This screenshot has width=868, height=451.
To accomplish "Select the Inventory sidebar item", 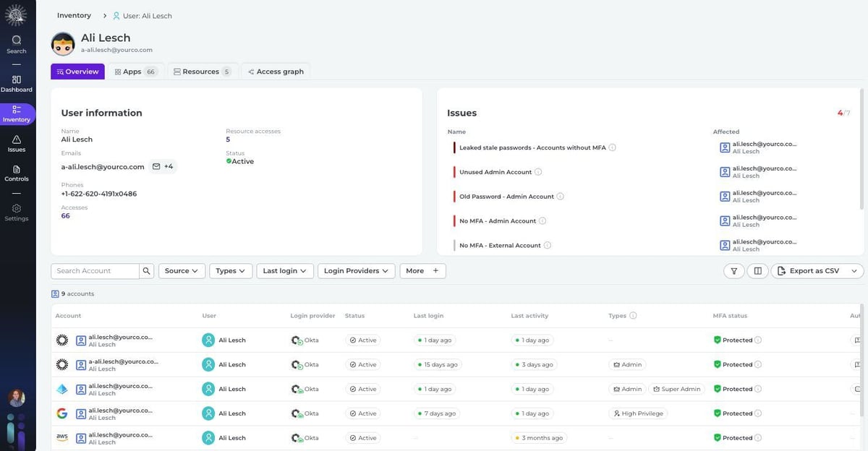I will pyautogui.click(x=17, y=114).
